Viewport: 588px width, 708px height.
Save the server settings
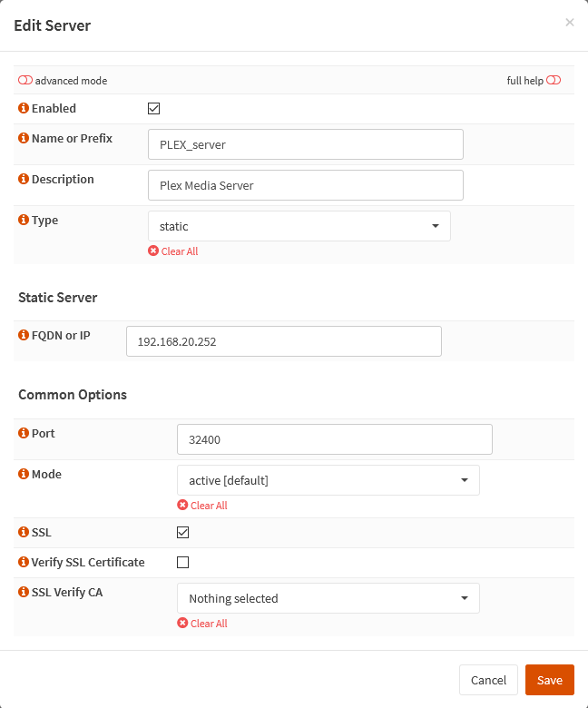pyautogui.click(x=549, y=680)
